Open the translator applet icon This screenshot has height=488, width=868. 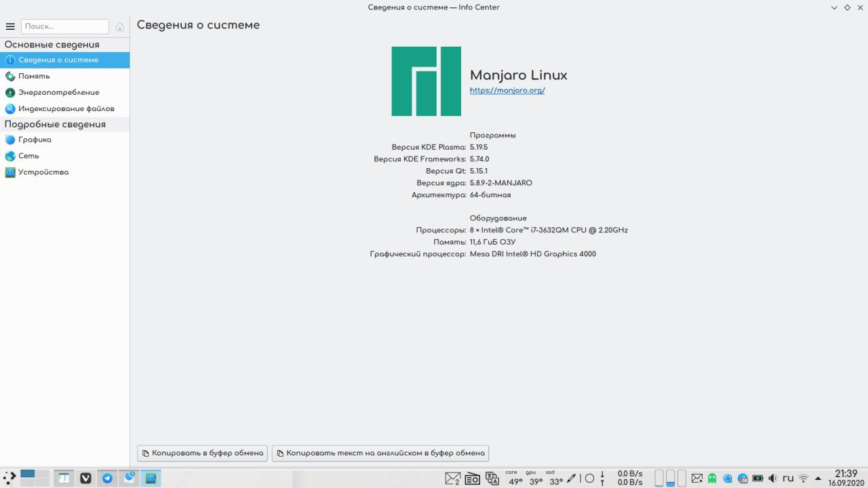pos(492,479)
